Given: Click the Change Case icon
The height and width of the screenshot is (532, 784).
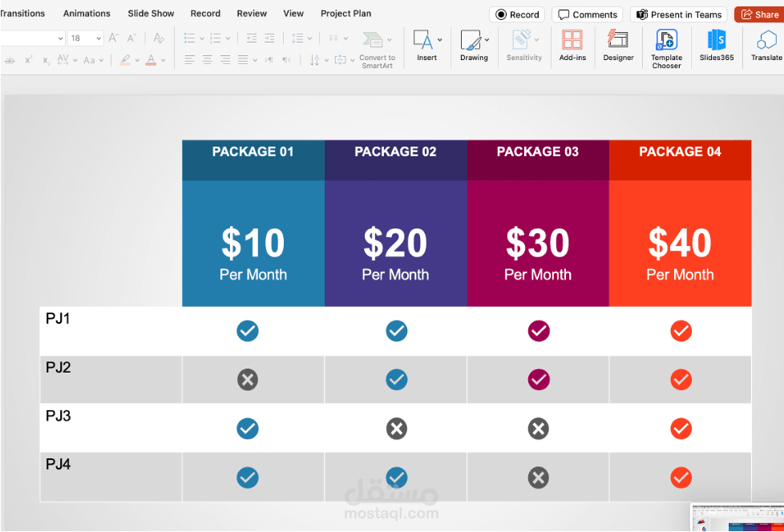Looking at the screenshot, I should (x=90, y=60).
